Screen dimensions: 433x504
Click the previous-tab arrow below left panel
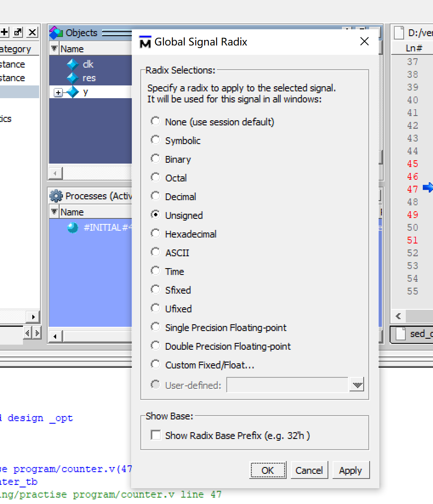click(28, 333)
